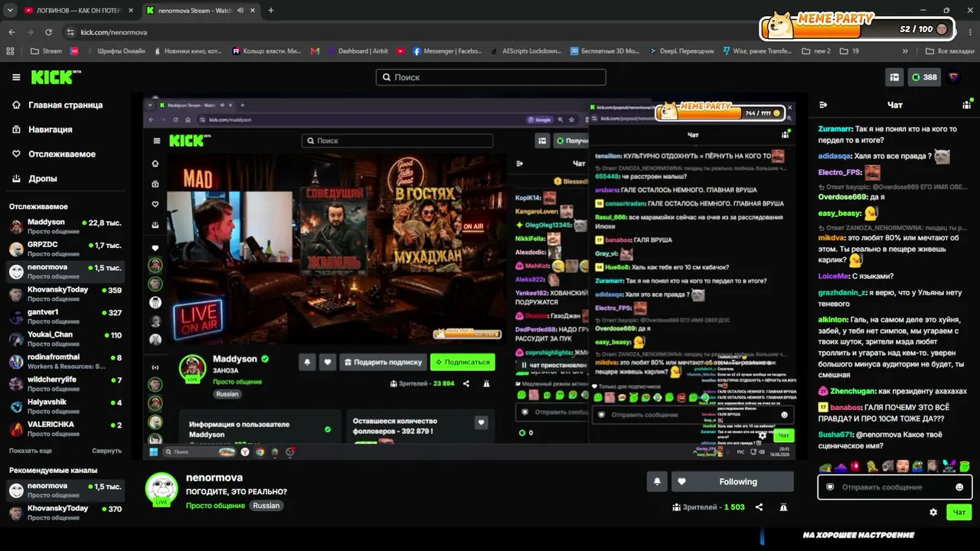This screenshot has width=980, height=551.
Task: Open chat settings gear icon
Action: click(x=933, y=512)
